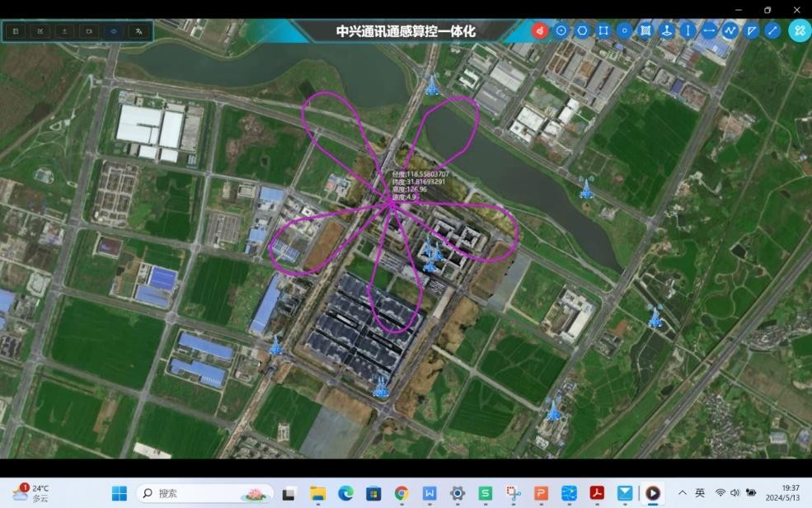Image resolution: width=812 pixels, height=508 pixels.
Task: Collapse the cyan drawing tools toggle button
Action: [x=800, y=31]
